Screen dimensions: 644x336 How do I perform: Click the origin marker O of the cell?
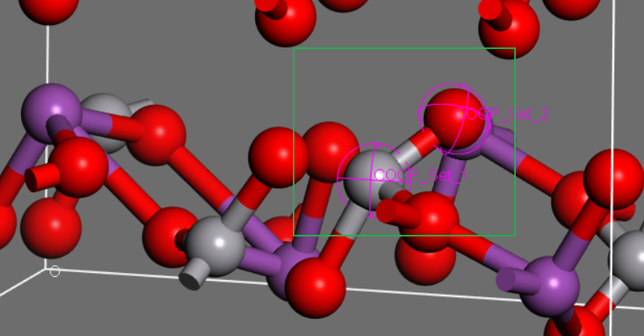pyautogui.click(x=54, y=271)
